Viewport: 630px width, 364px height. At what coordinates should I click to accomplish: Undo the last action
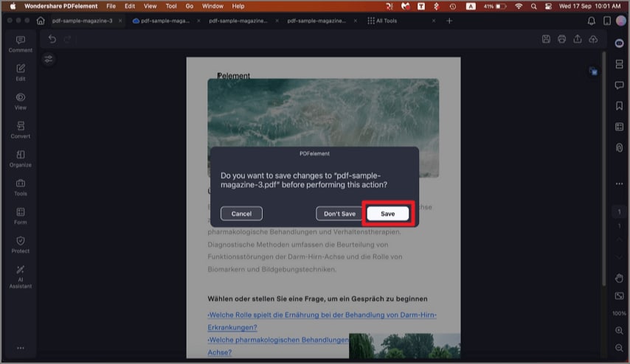pyautogui.click(x=52, y=39)
